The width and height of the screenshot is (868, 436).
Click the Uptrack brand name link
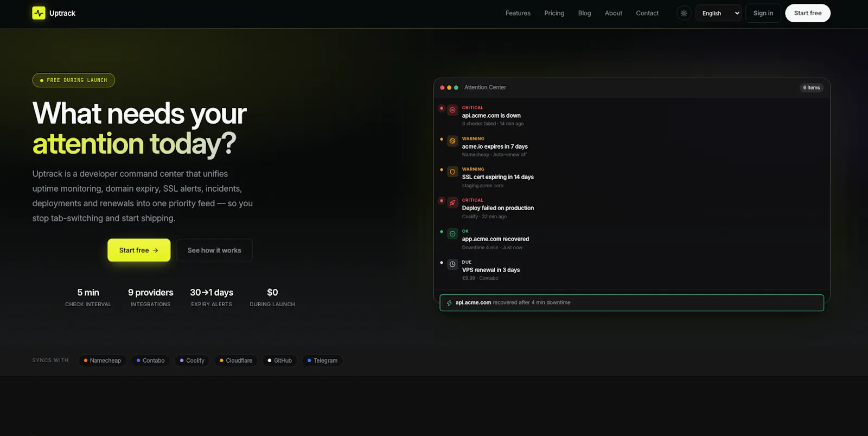click(x=62, y=13)
